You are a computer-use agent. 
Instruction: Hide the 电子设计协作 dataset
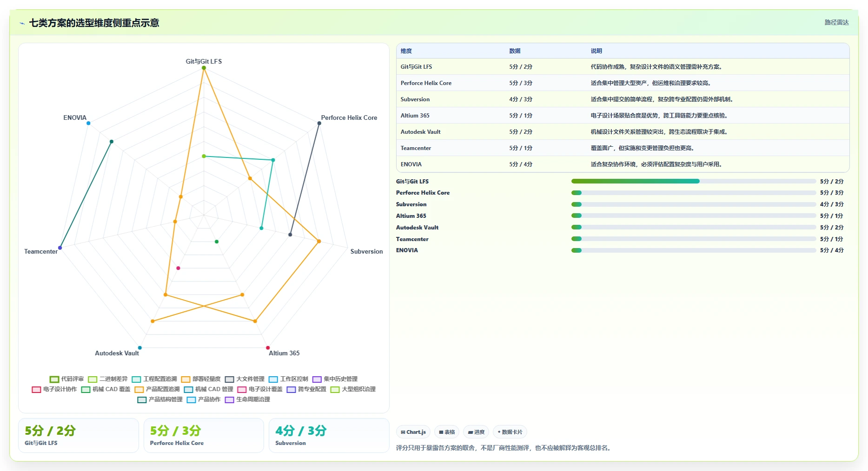[54, 389]
